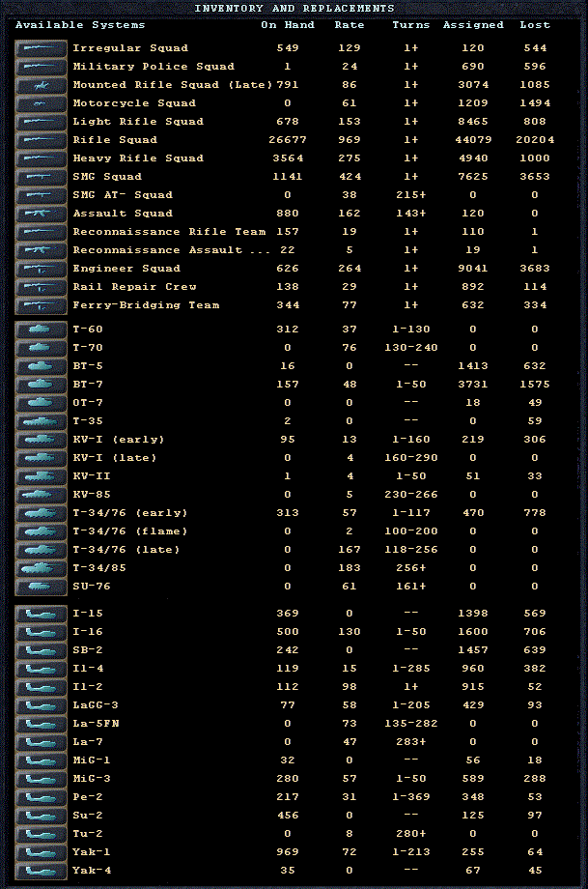Image resolution: width=588 pixels, height=889 pixels.
Task: Select BT-7 assigned value 3731
Action: pyautogui.click(x=473, y=385)
